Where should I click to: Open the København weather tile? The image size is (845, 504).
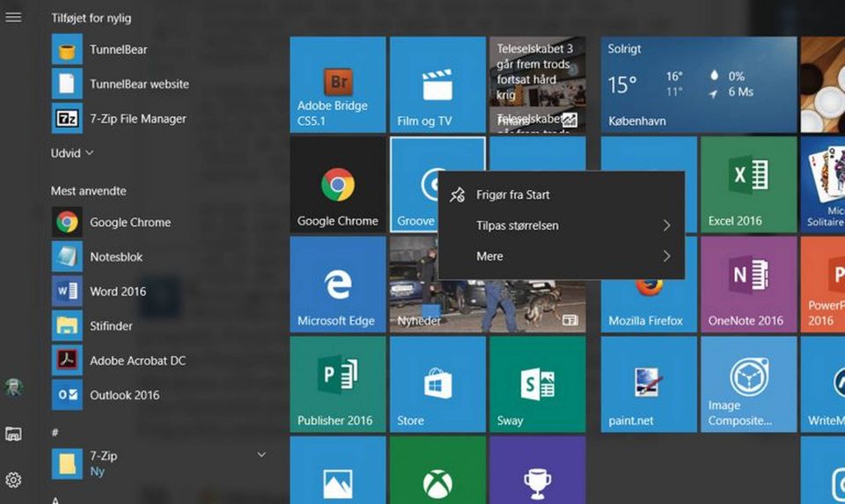698,85
